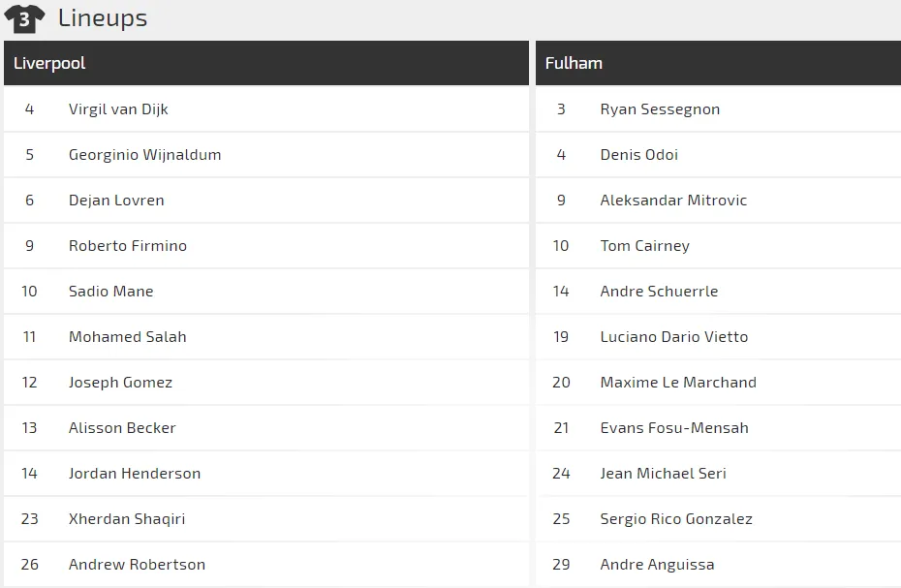
Task: Click Aleksandar Mitrovic in Fulham lineup
Action: (x=673, y=201)
